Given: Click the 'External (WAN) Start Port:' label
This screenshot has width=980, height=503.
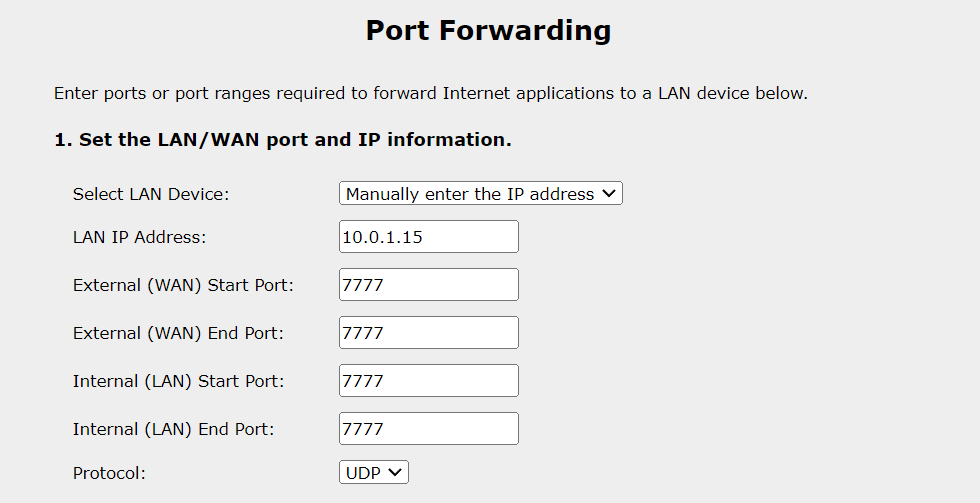Looking at the screenshot, I should point(183,286).
